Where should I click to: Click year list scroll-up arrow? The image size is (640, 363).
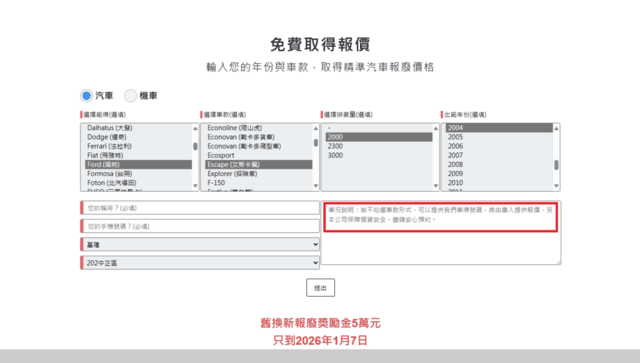tap(556, 129)
